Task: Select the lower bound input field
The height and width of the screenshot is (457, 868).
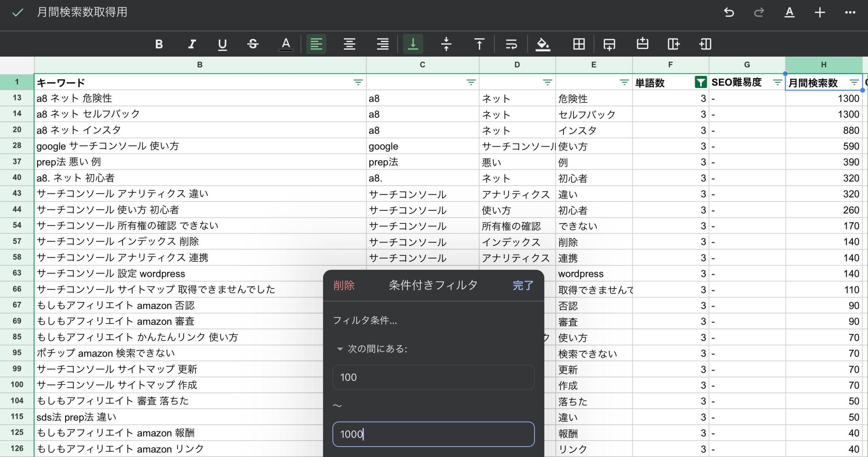Action: click(433, 377)
